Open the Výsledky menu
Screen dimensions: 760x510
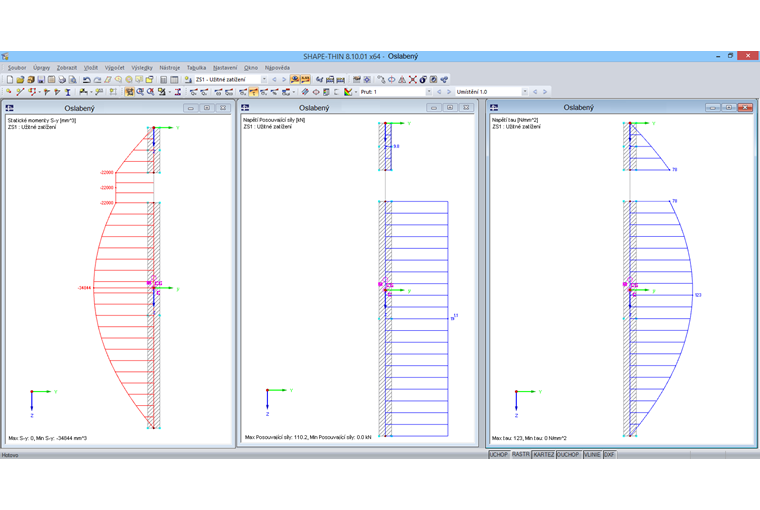click(142, 68)
